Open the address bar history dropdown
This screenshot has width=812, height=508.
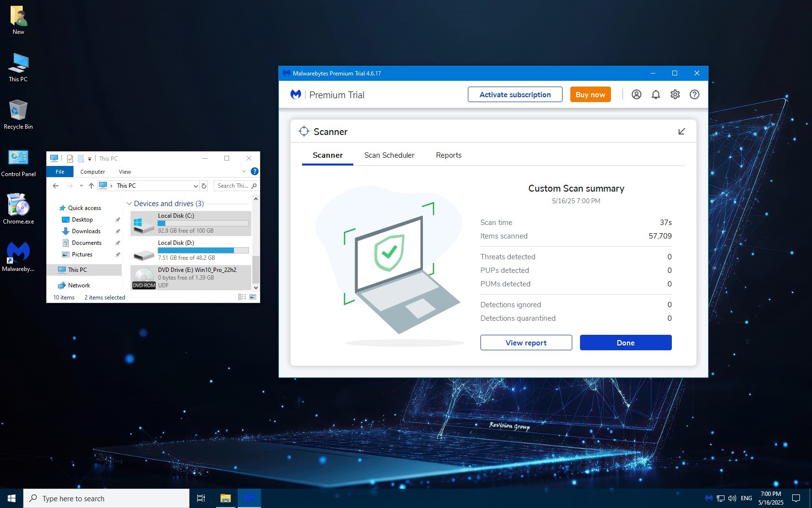click(x=195, y=186)
